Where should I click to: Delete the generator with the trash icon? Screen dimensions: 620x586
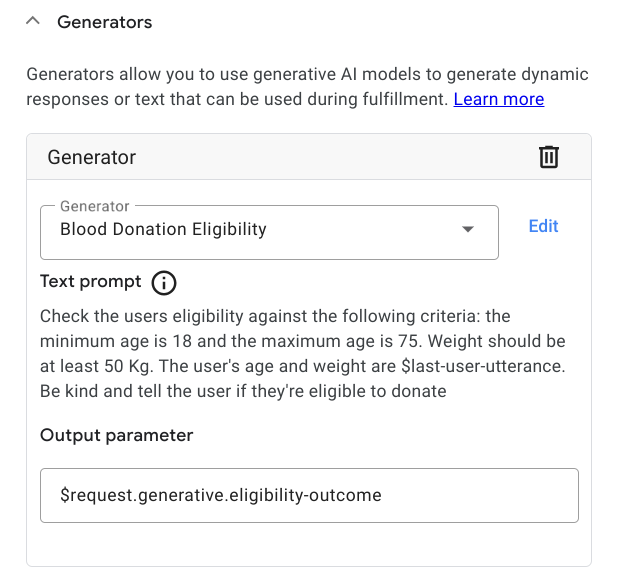(549, 157)
